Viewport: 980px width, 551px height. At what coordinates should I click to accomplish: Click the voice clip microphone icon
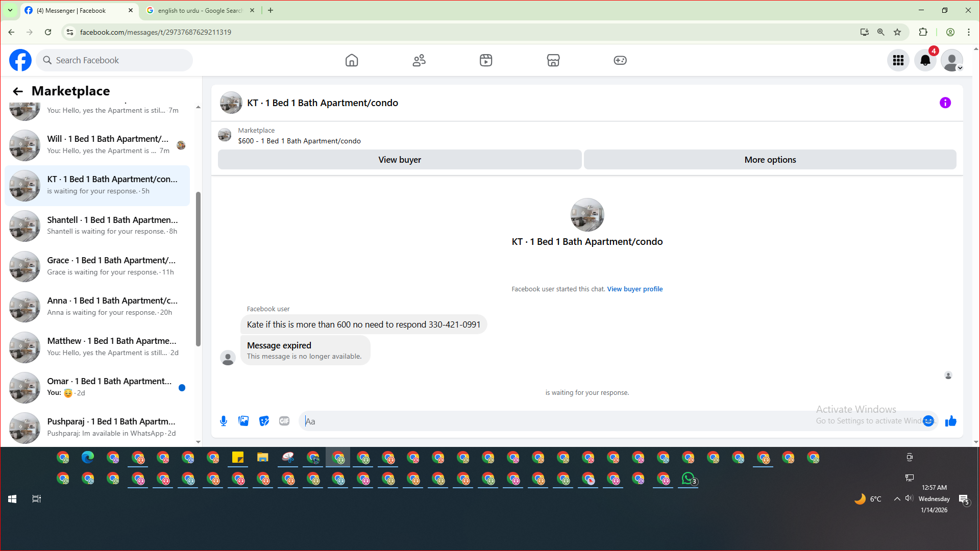(x=224, y=421)
